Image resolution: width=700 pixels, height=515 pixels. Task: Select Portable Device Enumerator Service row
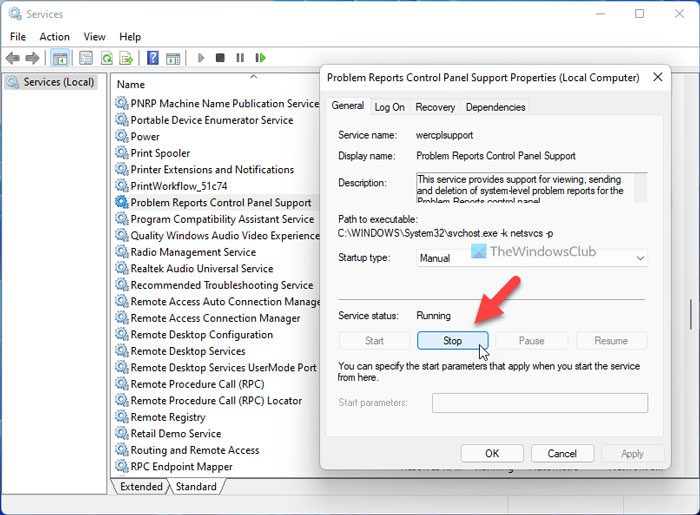204,120
